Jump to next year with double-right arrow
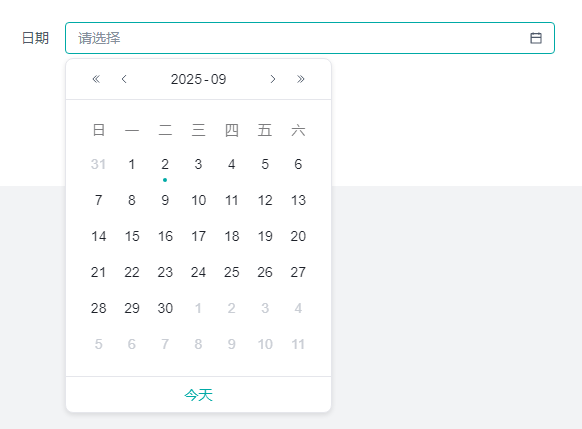Image resolution: width=582 pixels, height=429 pixels. (301, 79)
